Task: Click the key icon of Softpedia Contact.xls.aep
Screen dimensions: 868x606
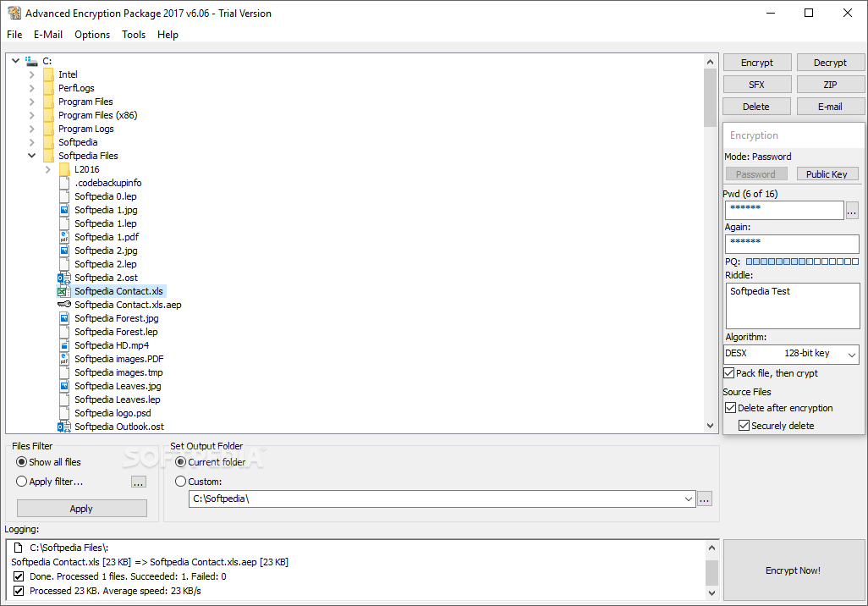Action: [x=64, y=305]
